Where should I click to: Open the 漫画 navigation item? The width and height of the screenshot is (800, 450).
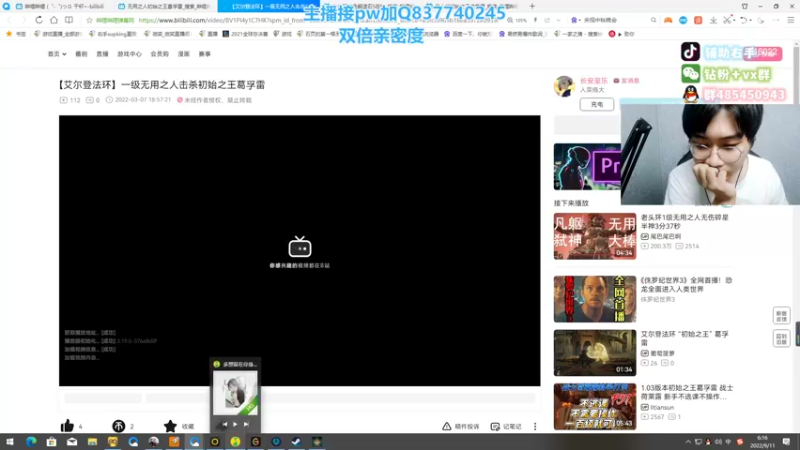(x=184, y=54)
